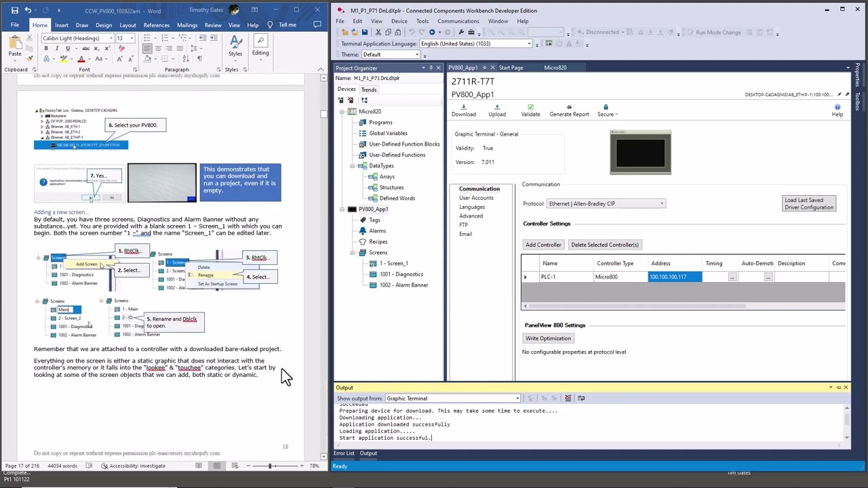Click the Tell me lightbulb icon
The height and width of the screenshot is (488, 868).
click(270, 25)
